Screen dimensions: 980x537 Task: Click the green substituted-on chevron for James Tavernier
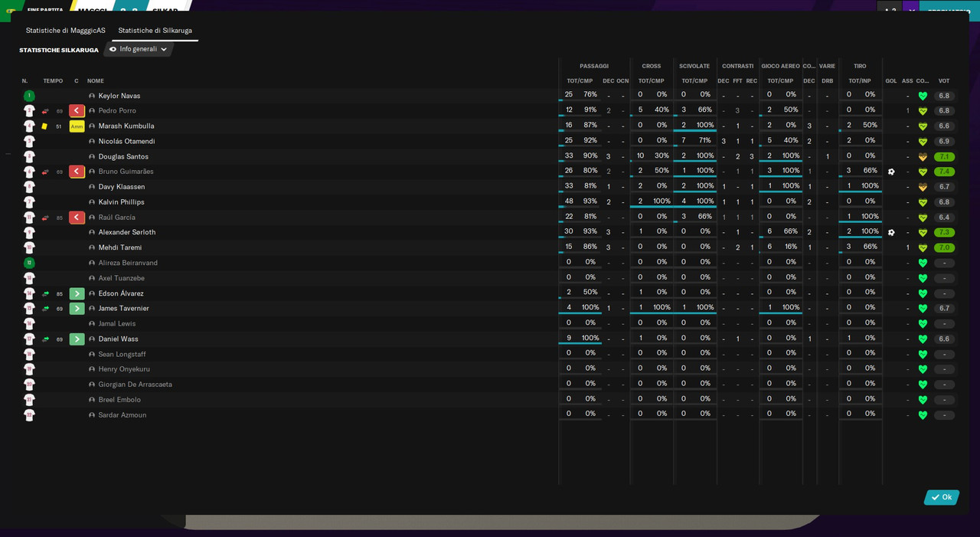pos(77,309)
